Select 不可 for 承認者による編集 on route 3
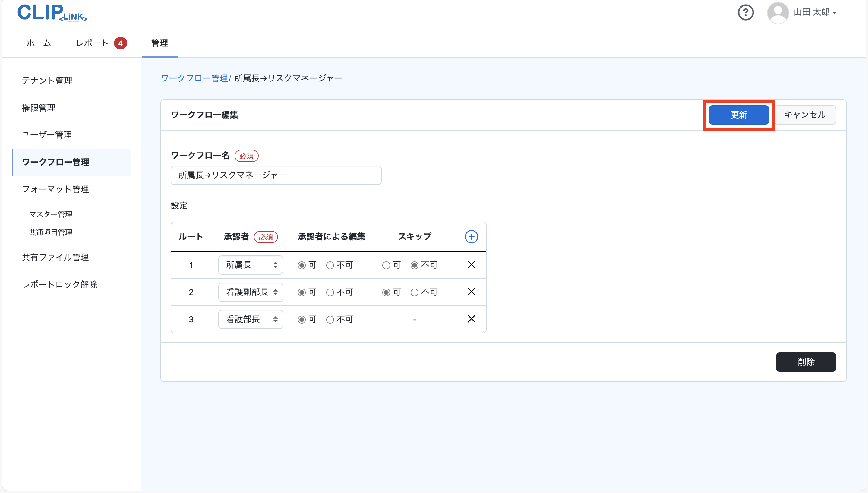The height and width of the screenshot is (493, 868). coord(330,319)
